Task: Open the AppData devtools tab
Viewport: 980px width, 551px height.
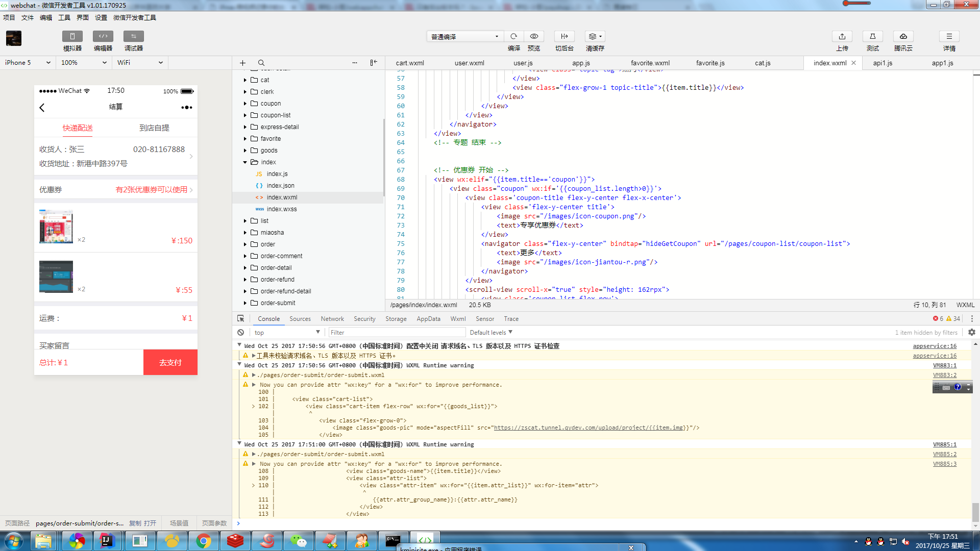Action: (x=428, y=319)
